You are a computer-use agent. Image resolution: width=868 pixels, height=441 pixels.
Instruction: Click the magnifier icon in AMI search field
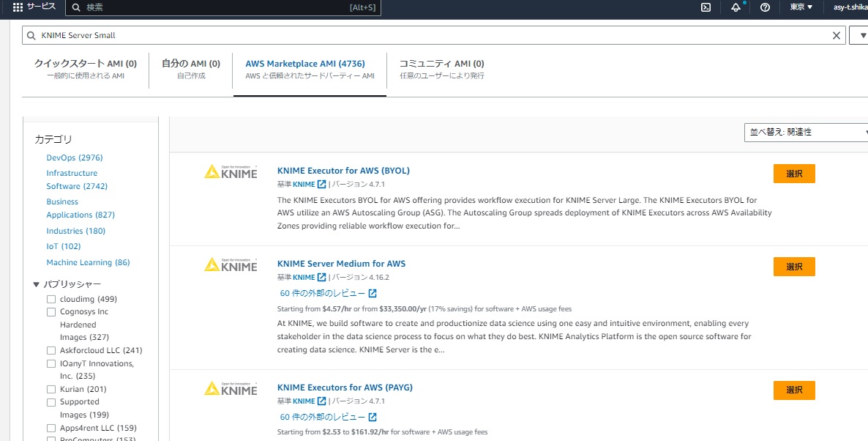31,35
